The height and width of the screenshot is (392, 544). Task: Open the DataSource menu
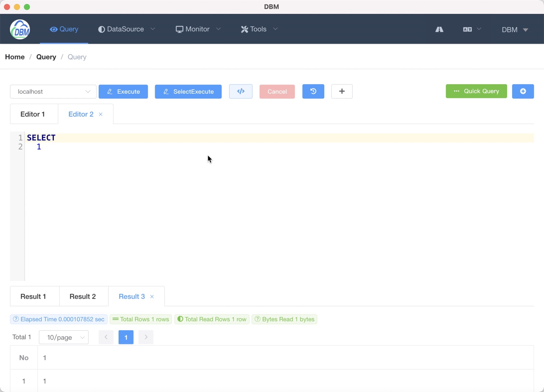126,29
